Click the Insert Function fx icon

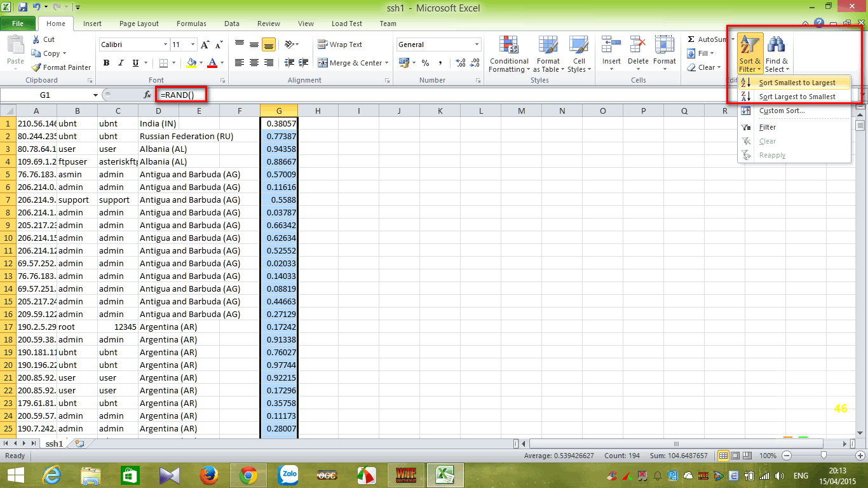(147, 95)
